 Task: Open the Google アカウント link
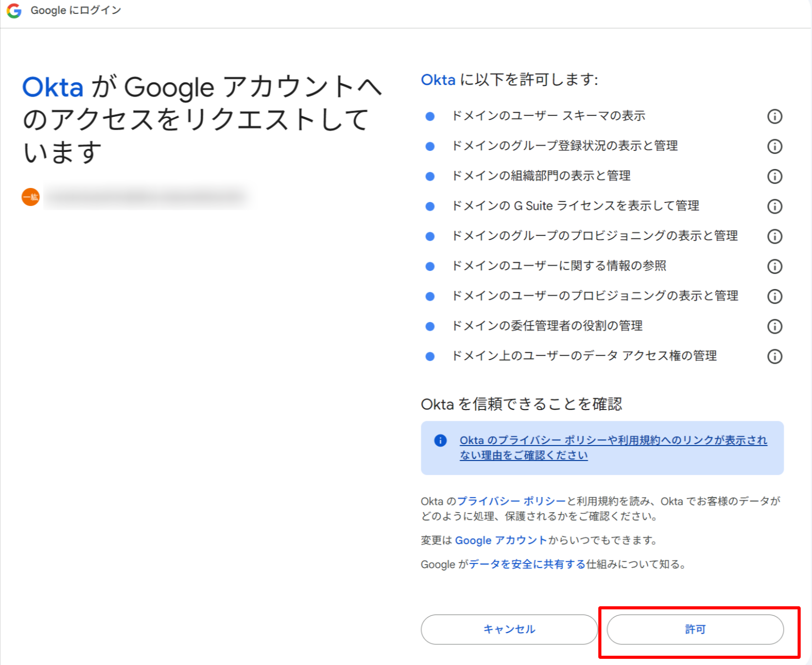[x=501, y=540]
